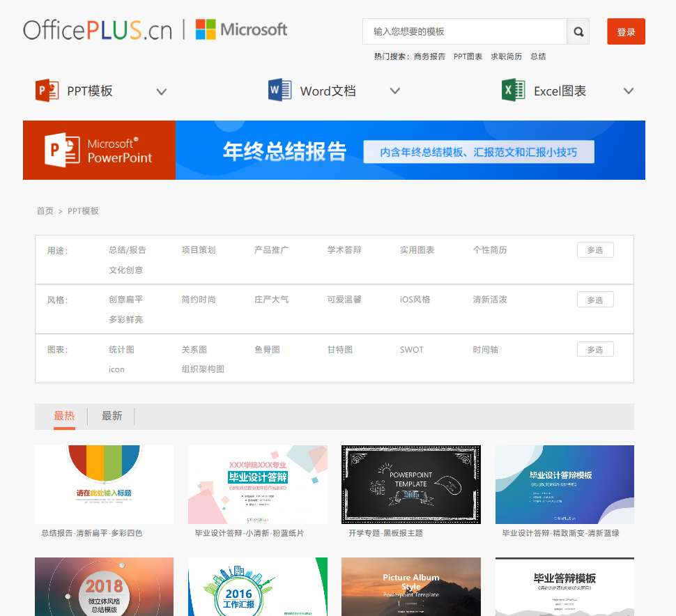Open the 2018 特立体风格总结模版 thumbnail
The image size is (676, 616).
coord(105,587)
